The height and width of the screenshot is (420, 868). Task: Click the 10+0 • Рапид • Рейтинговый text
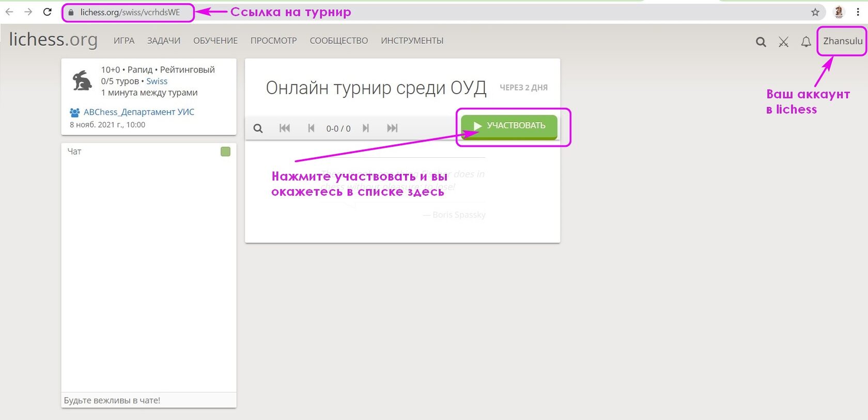(x=158, y=70)
